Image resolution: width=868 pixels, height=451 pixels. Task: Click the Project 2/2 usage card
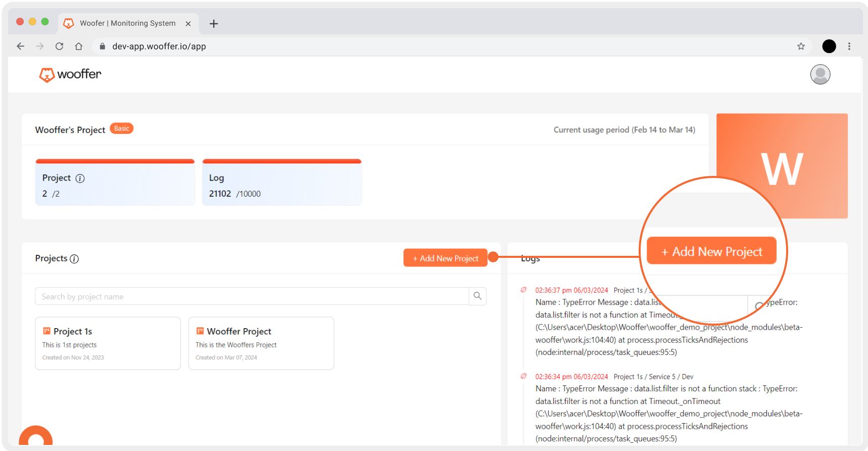click(x=115, y=183)
